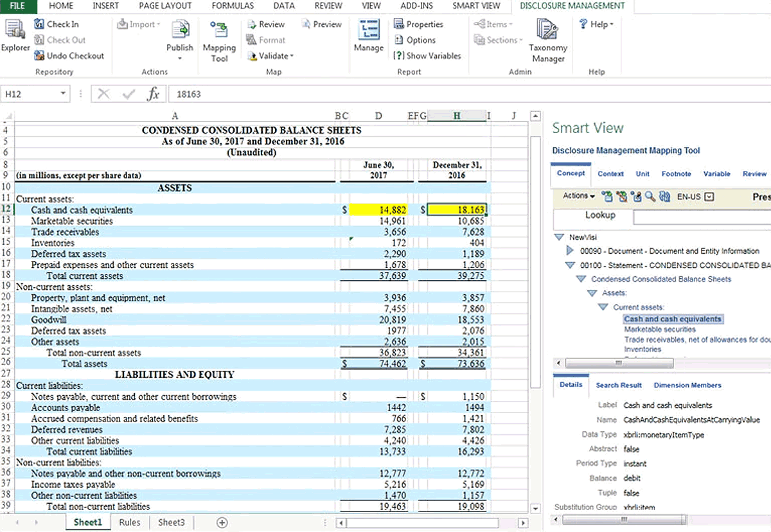Open the Dimension Members tab
This screenshot has width=771, height=532.
tap(687, 385)
